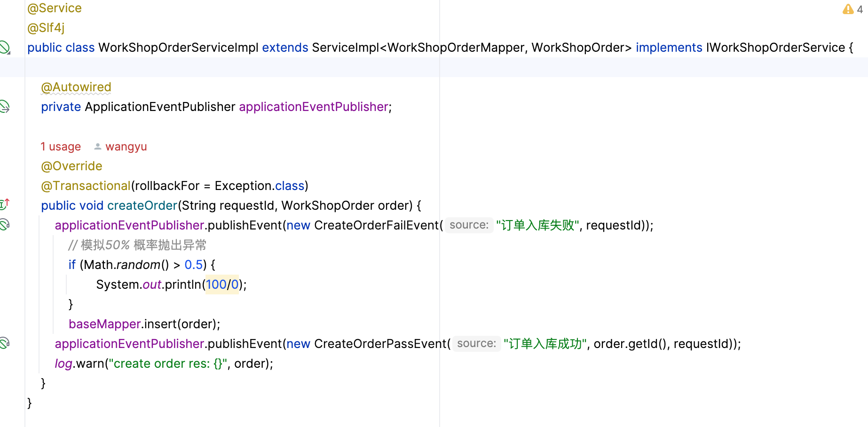Click the CreateOrderPassEvent constructor call

click(x=380, y=344)
